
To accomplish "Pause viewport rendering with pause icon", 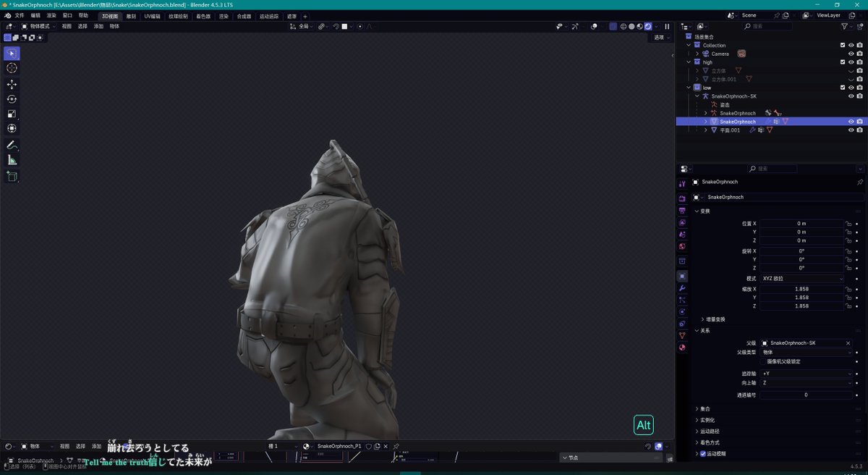I will pyautogui.click(x=667, y=26).
